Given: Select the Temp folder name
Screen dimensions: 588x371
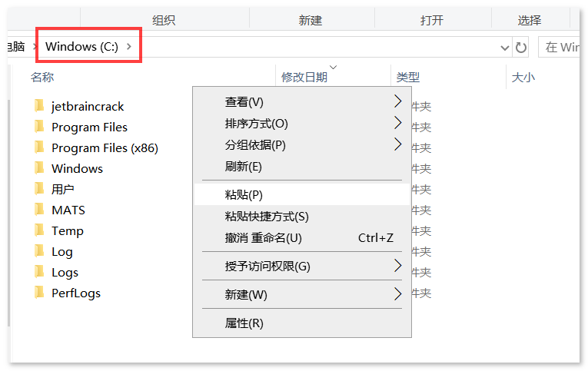Looking at the screenshot, I should pyautogui.click(x=68, y=231).
